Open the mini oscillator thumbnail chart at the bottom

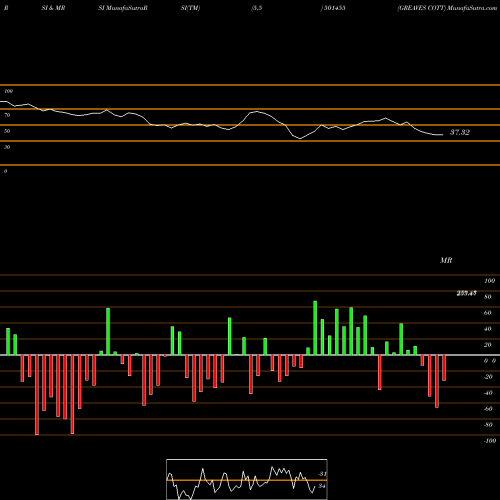[x=247, y=479]
